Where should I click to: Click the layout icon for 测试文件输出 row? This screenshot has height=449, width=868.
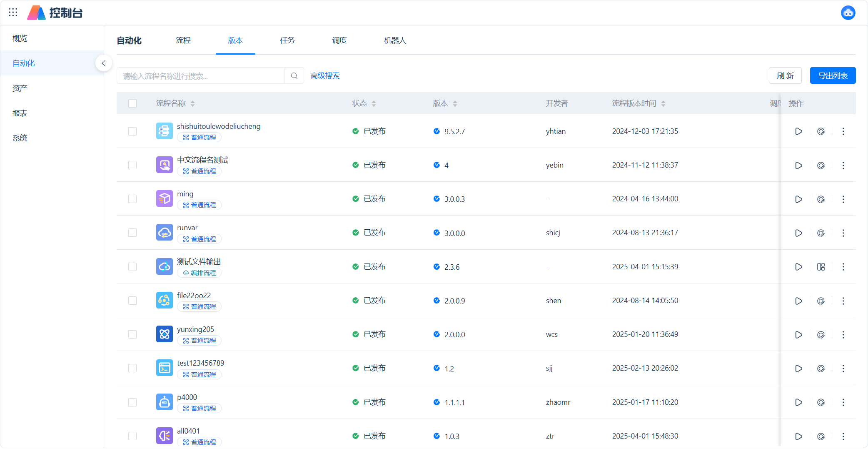coord(821,267)
